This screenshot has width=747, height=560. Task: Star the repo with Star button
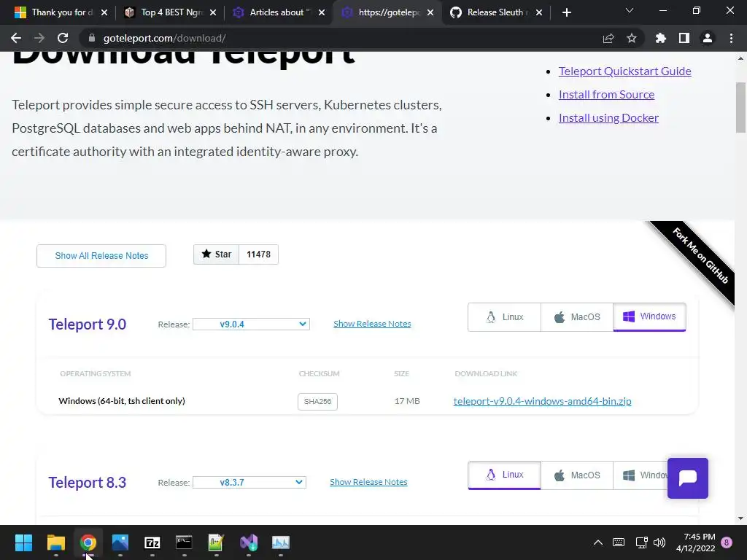tap(216, 254)
